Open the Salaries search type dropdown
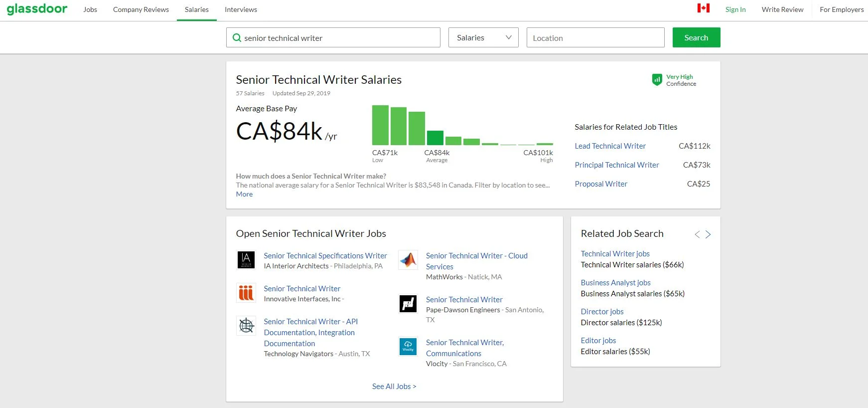This screenshot has width=868, height=408. [483, 37]
